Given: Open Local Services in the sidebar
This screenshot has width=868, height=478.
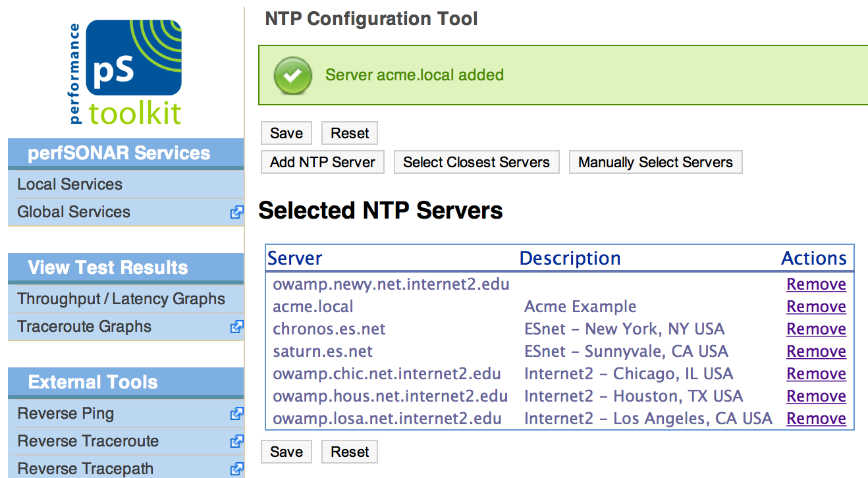Looking at the screenshot, I should pyautogui.click(x=70, y=184).
